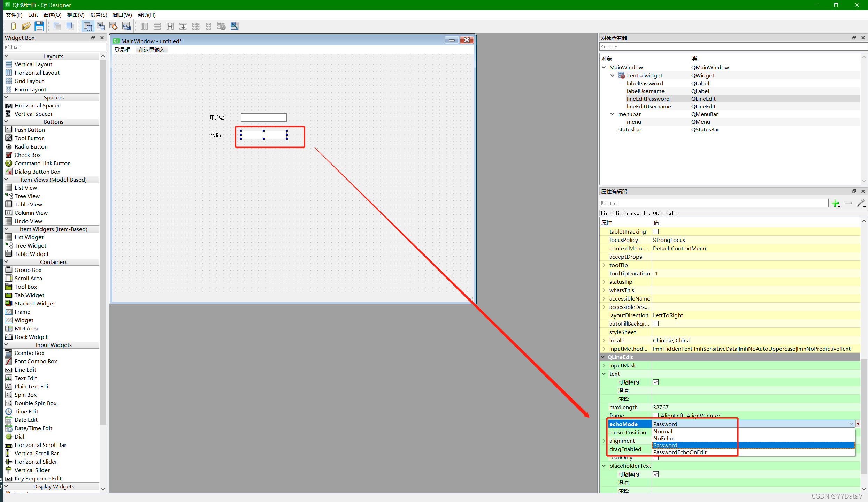Click the Bring to Front toolbar icon
The width and height of the screenshot is (868, 502).
pos(70,26)
